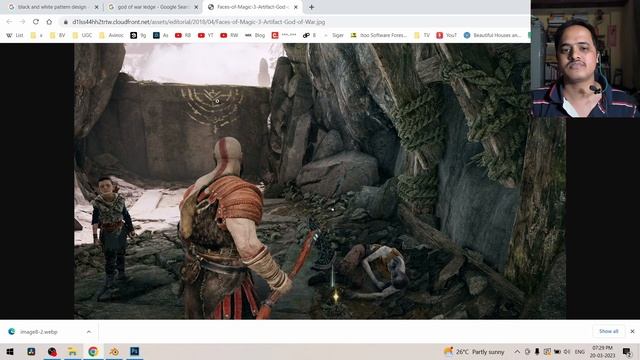This screenshot has width=640, height=360.
Task: Open the 'YouT' bookmark
Action: click(x=447, y=36)
